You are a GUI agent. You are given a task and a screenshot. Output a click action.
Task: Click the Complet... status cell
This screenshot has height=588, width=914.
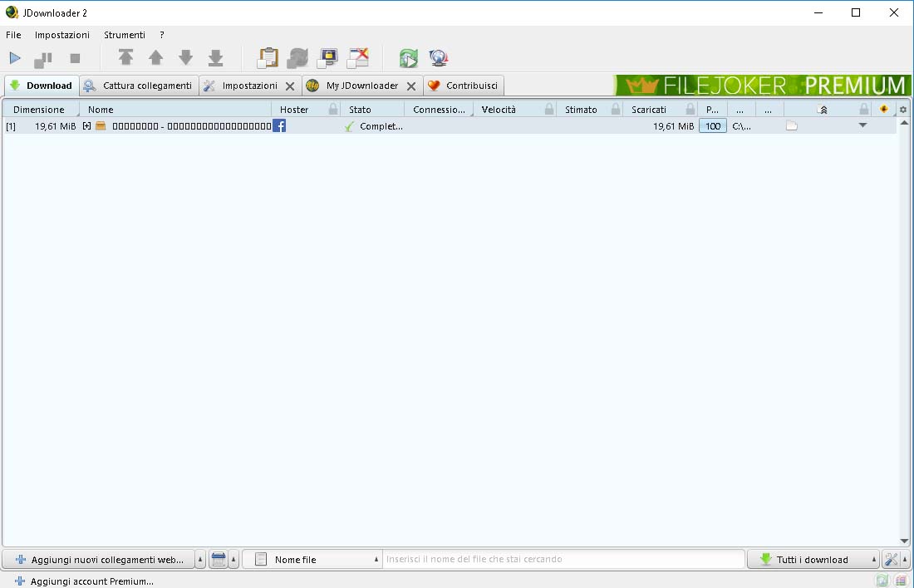click(373, 126)
